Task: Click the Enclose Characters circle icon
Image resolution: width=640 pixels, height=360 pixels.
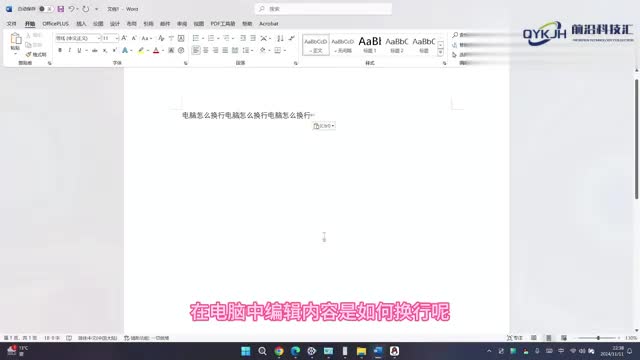Action: (181, 50)
